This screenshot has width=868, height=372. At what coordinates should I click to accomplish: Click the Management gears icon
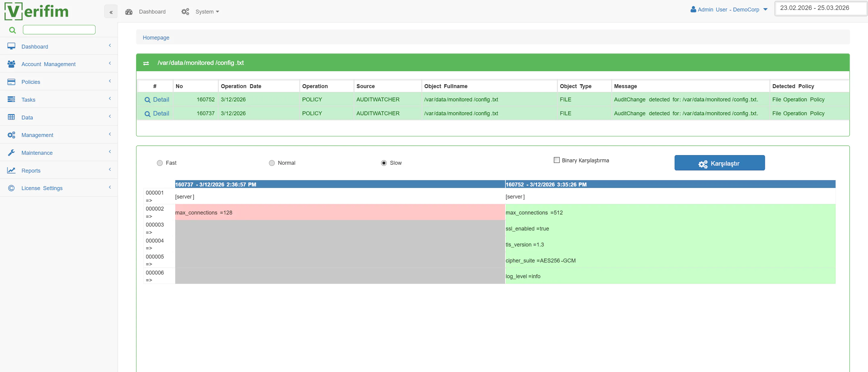[x=11, y=135]
